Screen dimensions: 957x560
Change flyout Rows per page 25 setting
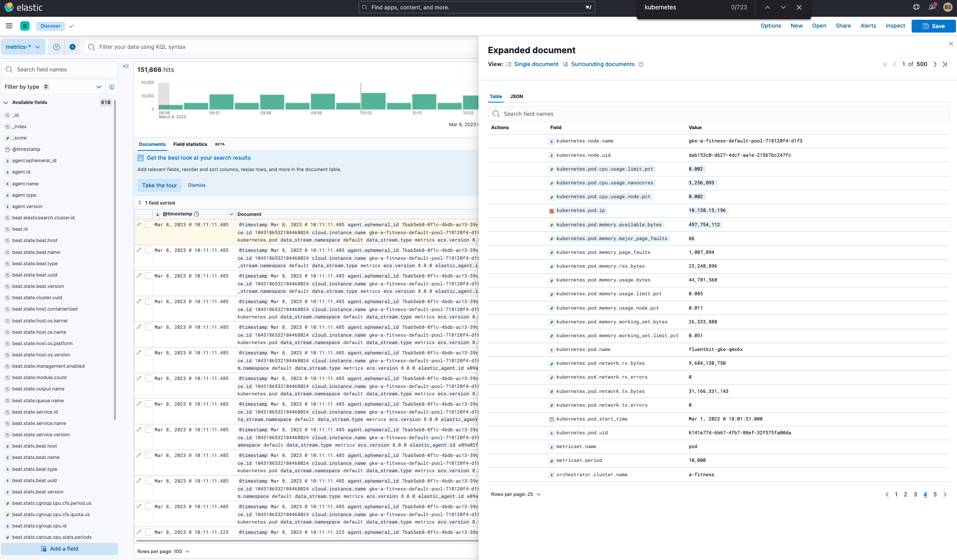pyautogui.click(x=516, y=494)
